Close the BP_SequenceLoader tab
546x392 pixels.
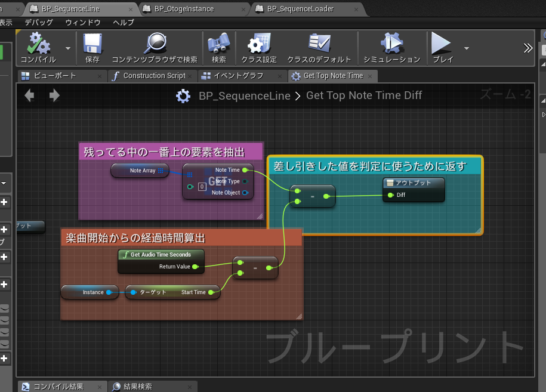tap(356, 10)
